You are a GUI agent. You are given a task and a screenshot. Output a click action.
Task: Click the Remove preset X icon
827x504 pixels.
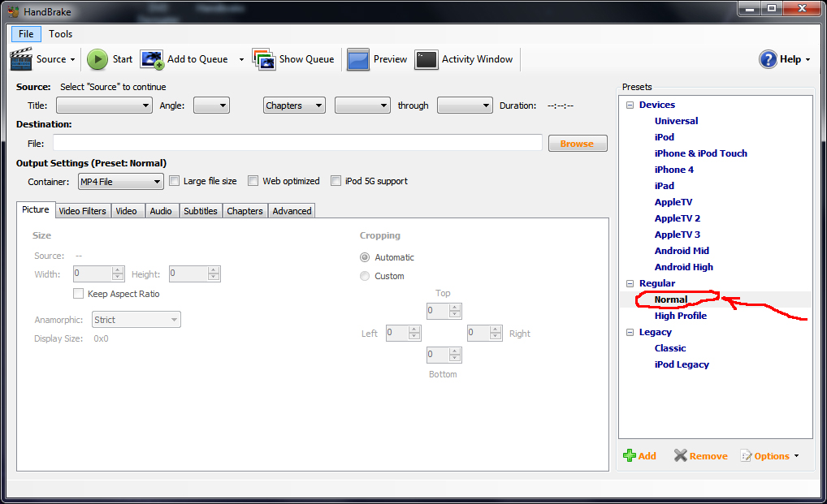pos(681,455)
